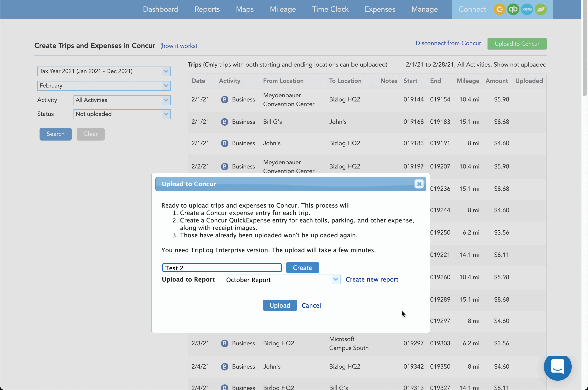Click Business icon in 2/2/21 Meydenbauer row

click(x=224, y=166)
